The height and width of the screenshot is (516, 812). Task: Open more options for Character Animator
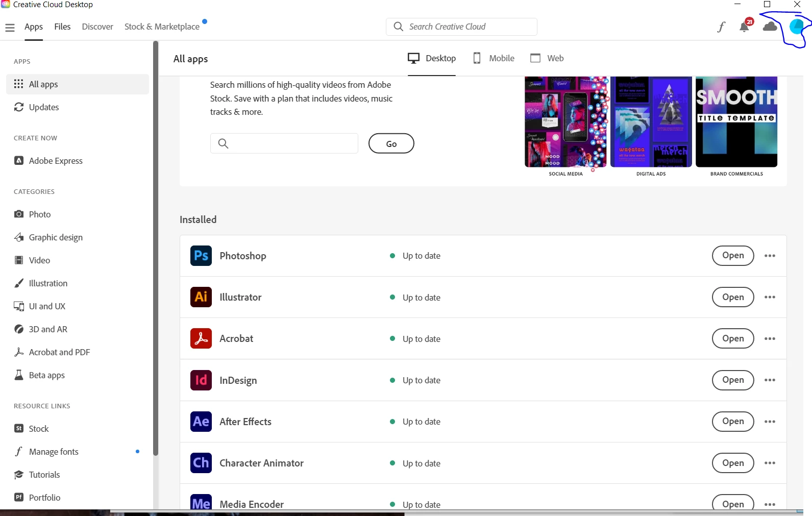770,463
